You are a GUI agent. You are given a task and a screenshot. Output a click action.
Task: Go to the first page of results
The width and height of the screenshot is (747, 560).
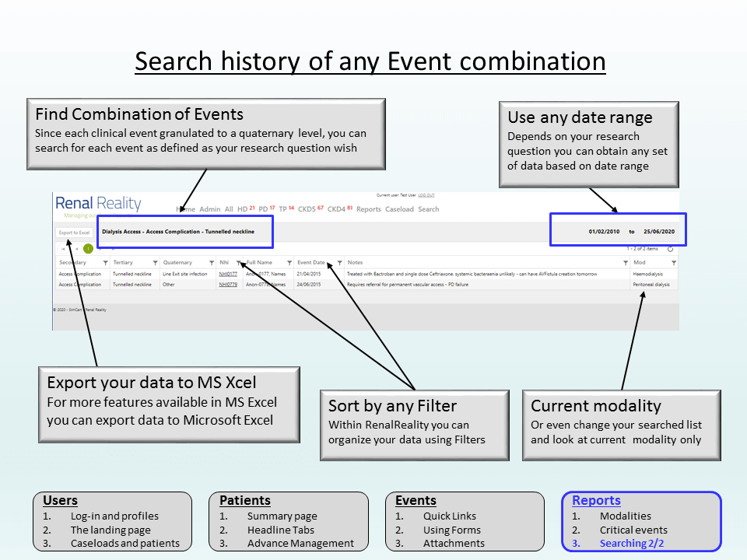[x=64, y=249]
